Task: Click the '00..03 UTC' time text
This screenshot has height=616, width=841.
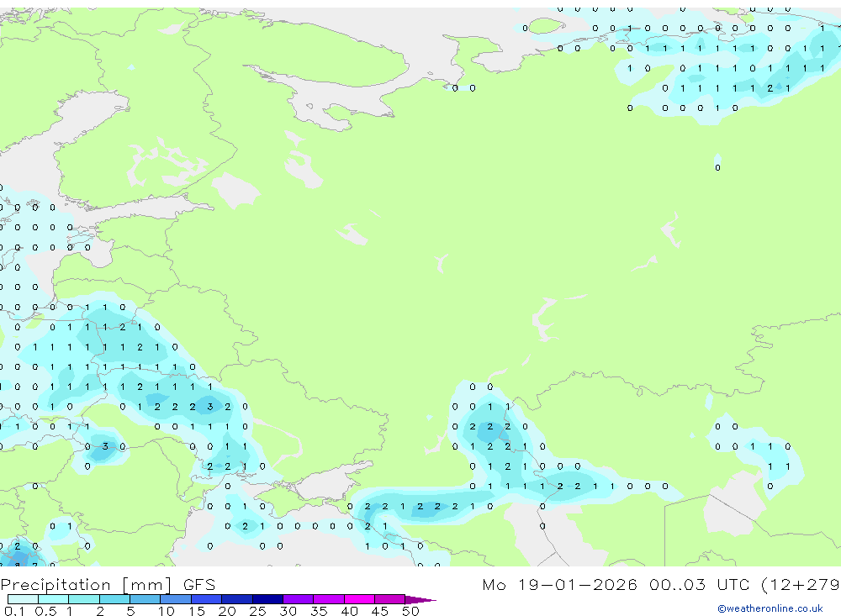Action: (700, 585)
